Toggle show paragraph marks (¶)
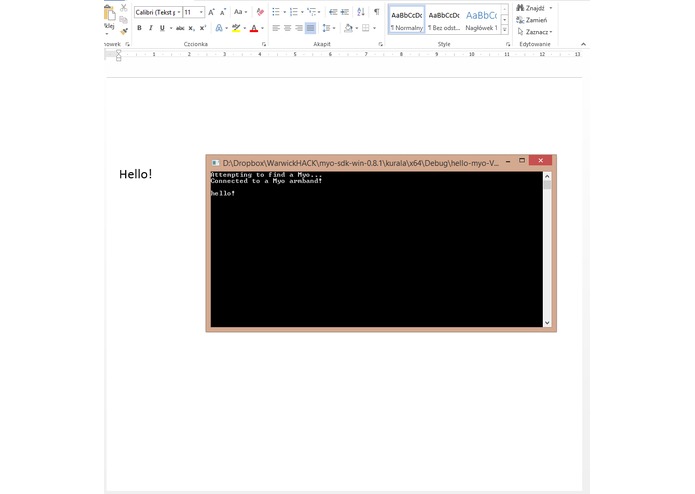This screenshot has width=695, height=494. (376, 12)
